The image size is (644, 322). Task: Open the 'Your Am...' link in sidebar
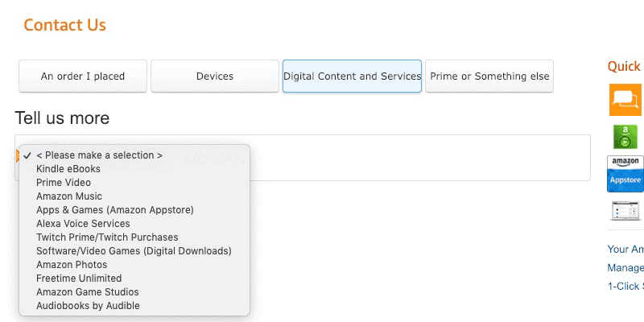click(x=625, y=250)
